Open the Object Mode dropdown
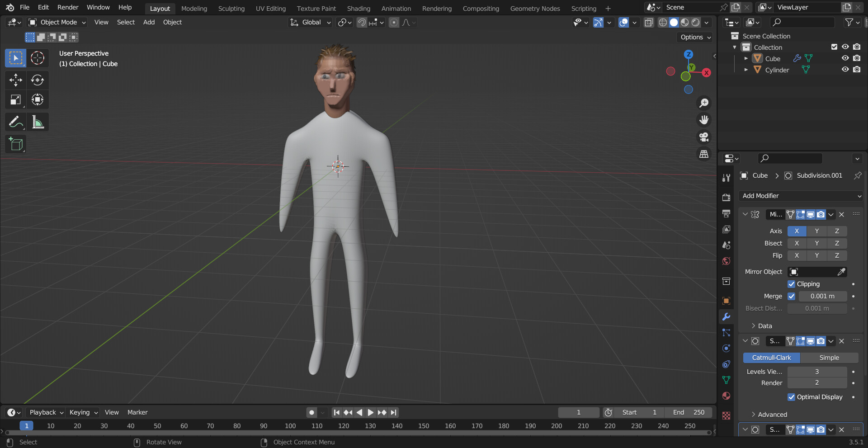 point(57,22)
